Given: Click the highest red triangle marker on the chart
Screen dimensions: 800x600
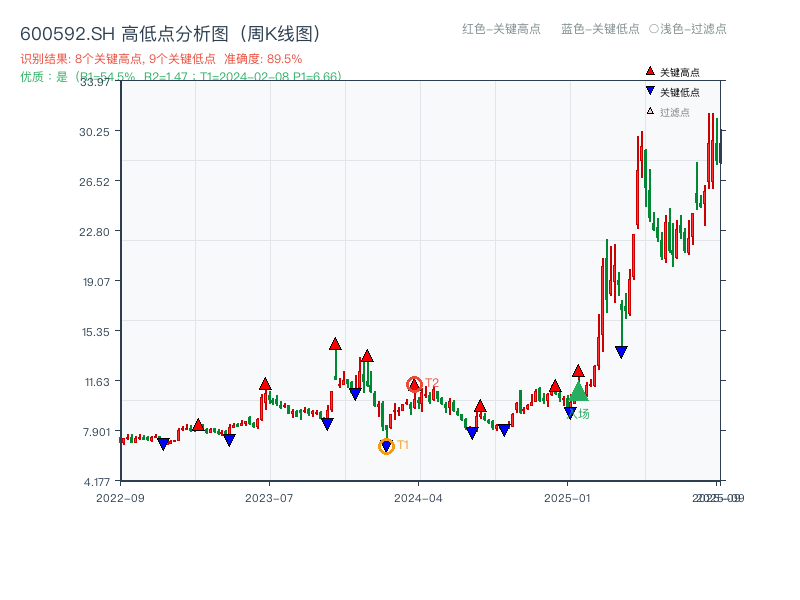Looking at the screenshot, I should coord(335,344).
